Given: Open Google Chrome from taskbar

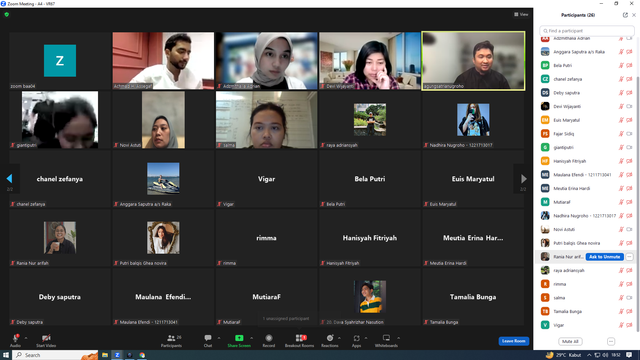Looking at the screenshot, I should pyautogui.click(x=142, y=355).
